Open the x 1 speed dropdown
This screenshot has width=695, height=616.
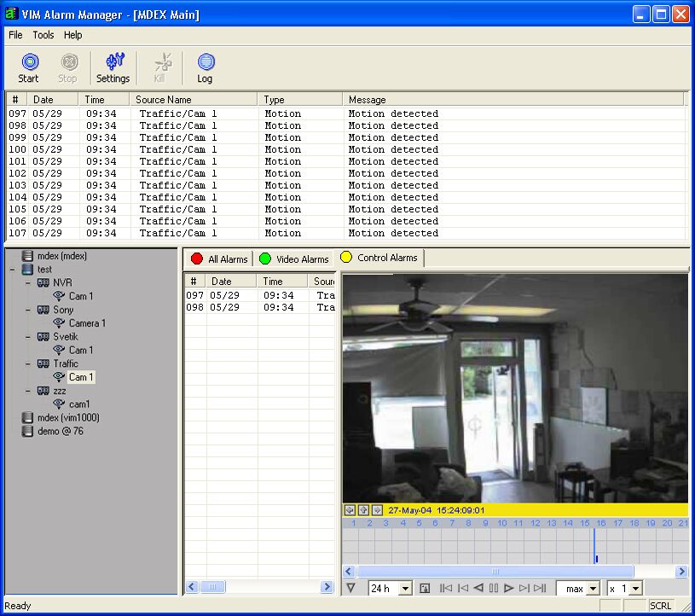635,589
